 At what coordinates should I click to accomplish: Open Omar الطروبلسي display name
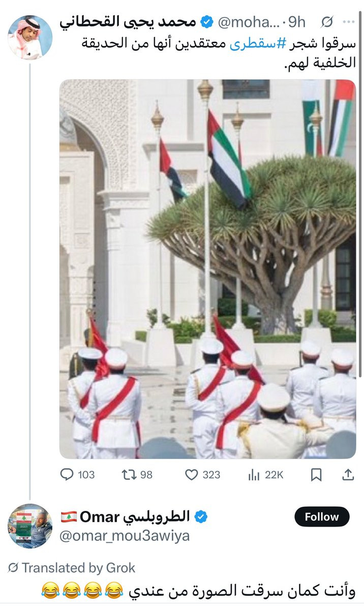126,517
